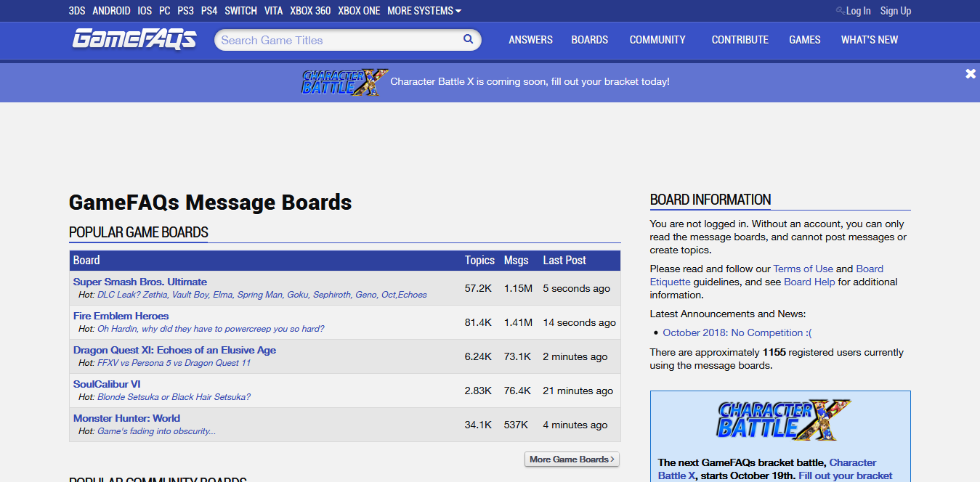Open the Game's fading into obscurity topic

156,431
